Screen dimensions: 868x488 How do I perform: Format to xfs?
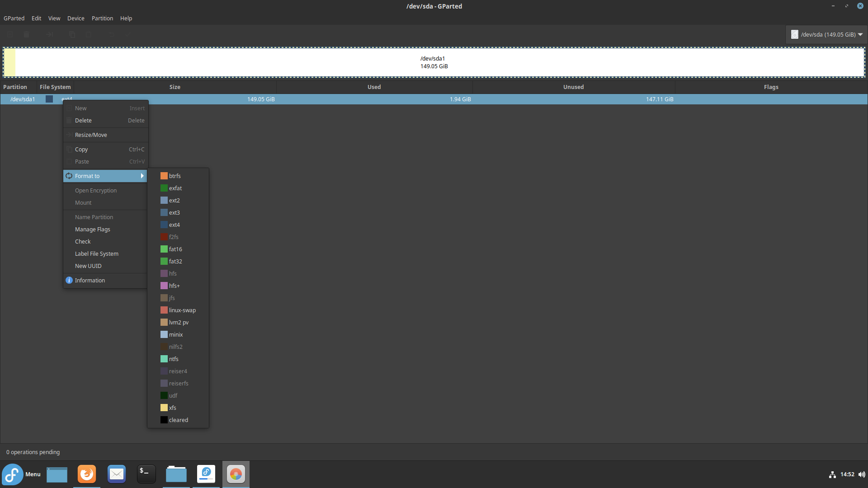(x=178, y=408)
